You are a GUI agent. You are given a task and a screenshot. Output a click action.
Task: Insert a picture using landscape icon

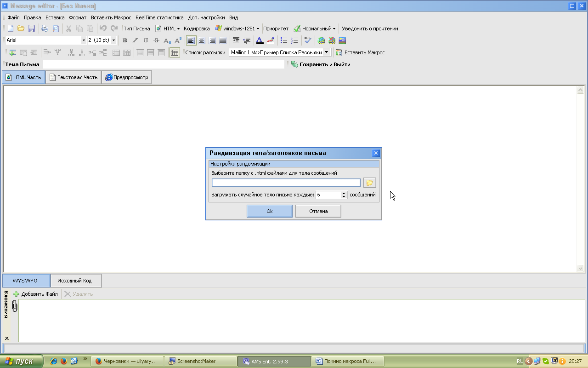pyautogui.click(x=342, y=40)
